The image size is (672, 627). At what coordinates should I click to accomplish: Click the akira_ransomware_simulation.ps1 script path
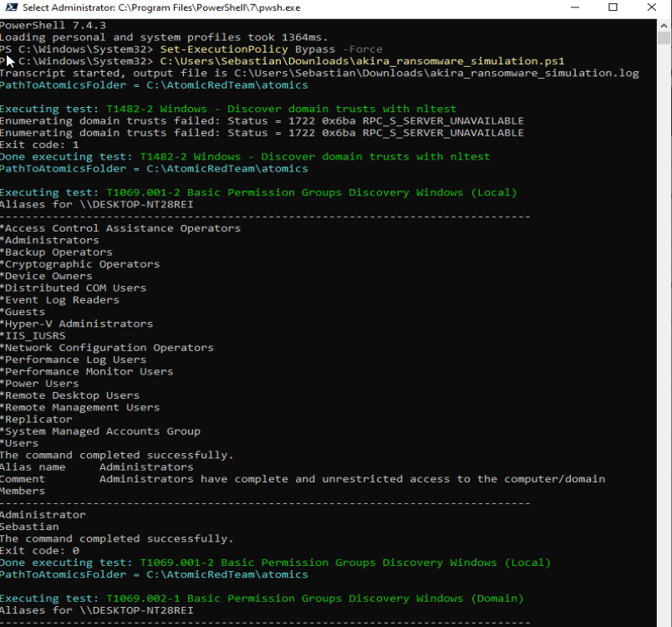[359, 60]
